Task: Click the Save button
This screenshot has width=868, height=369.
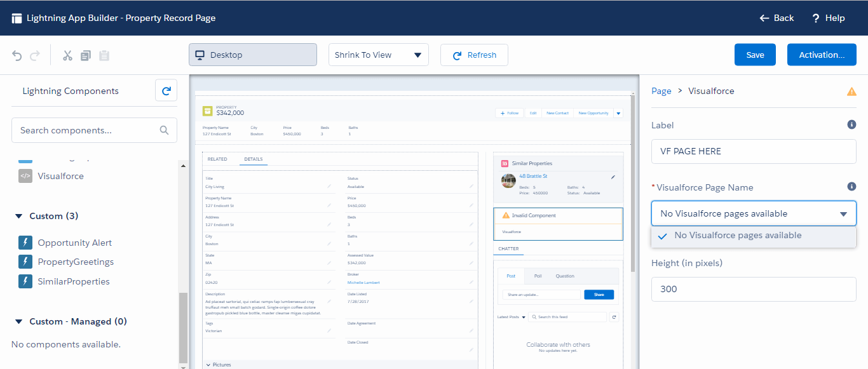Action: click(755, 55)
